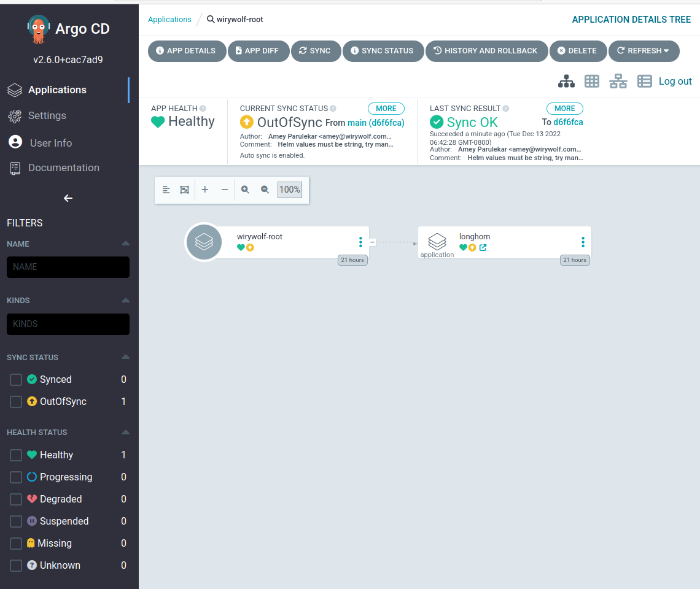Image resolution: width=700 pixels, height=589 pixels.
Task: Switch to the network view
Action: [x=618, y=80]
